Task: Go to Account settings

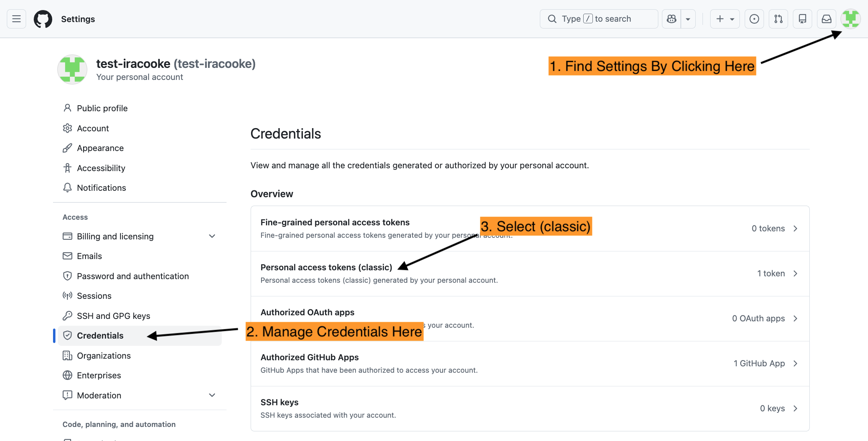Action: click(140, 129)
